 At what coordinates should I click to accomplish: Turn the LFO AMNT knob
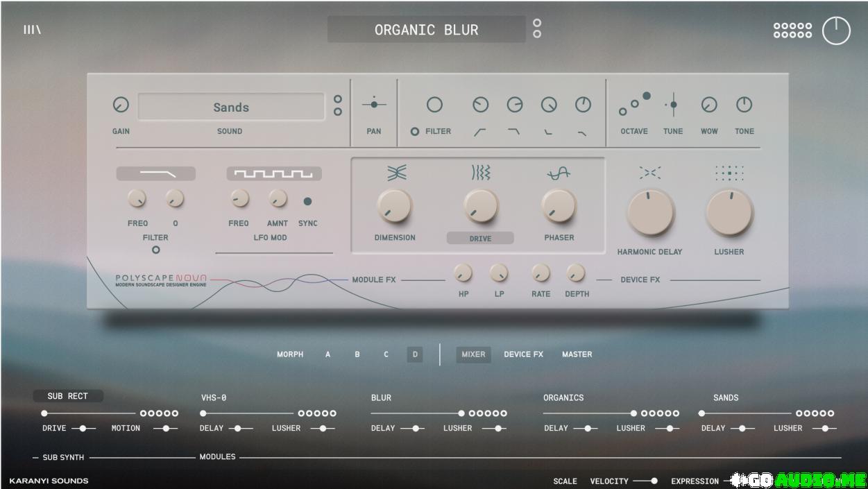pos(278,200)
